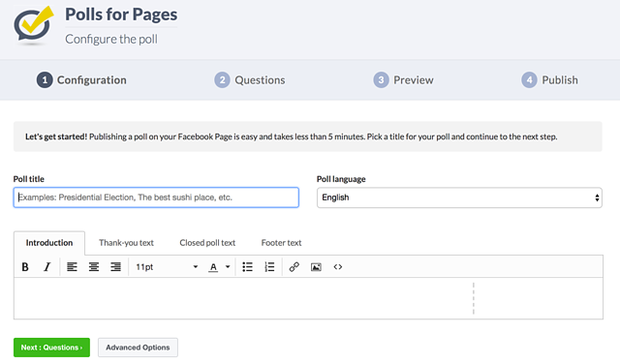The height and width of the screenshot is (364, 620).
Task: Open Advanced Options
Action: tap(138, 348)
